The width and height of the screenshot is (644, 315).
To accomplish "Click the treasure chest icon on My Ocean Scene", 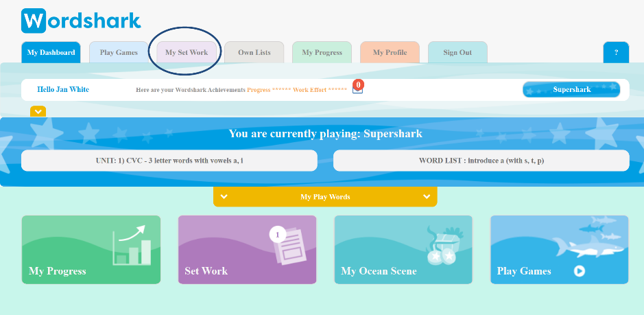I will pos(445,244).
